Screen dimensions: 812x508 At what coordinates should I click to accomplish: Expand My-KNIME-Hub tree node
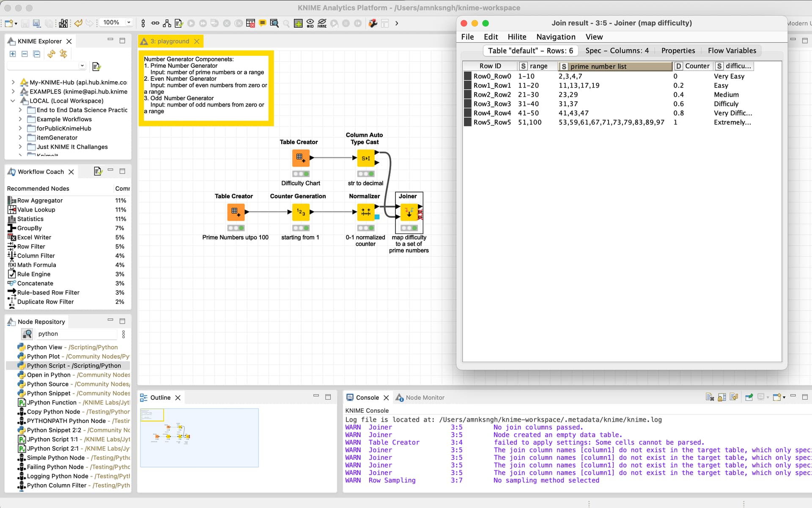click(13, 82)
